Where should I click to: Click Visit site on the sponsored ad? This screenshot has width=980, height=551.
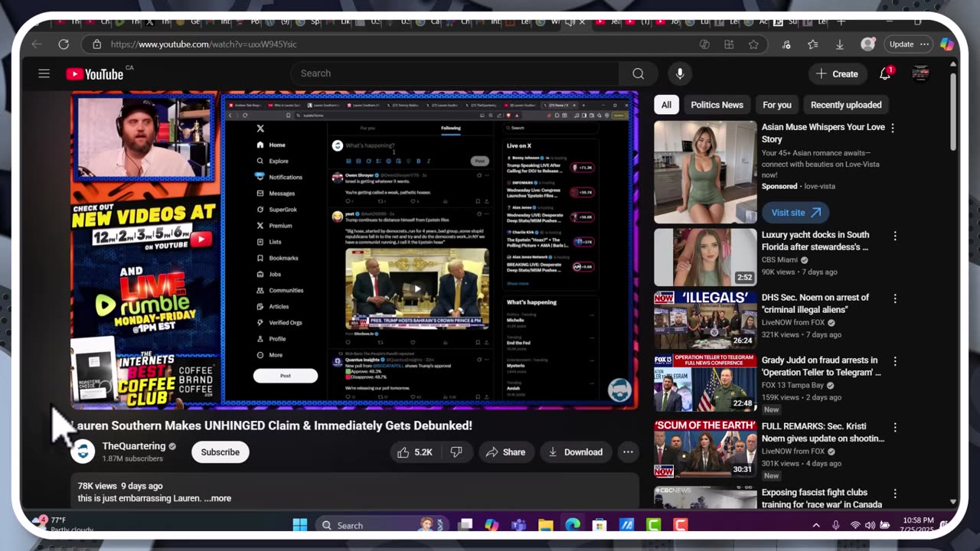coord(795,213)
